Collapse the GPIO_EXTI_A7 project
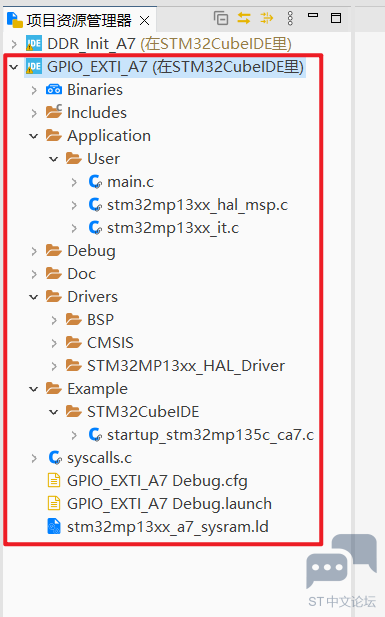Viewport: 385px width, 617px height. pyautogui.click(x=14, y=67)
